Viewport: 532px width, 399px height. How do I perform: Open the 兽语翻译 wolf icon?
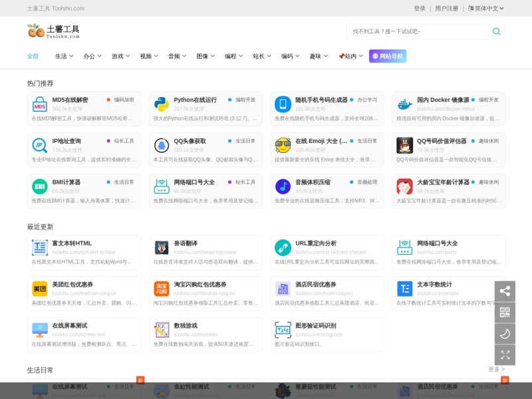click(x=162, y=247)
